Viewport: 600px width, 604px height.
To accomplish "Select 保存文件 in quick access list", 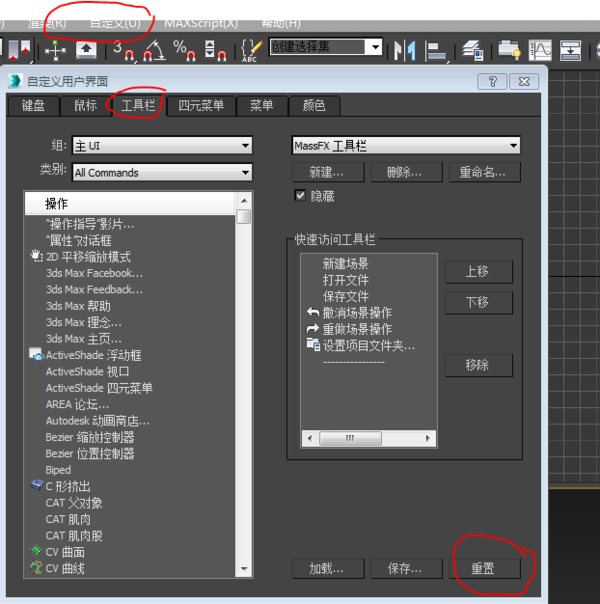I will coord(345,296).
